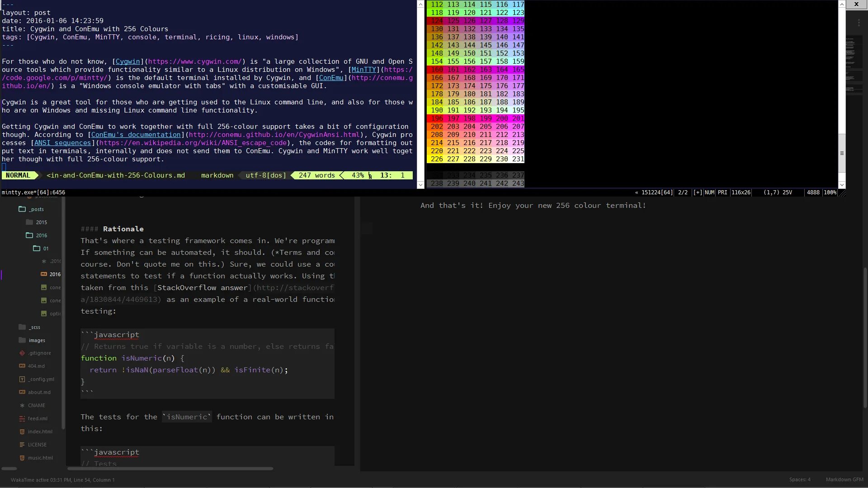
Task: Click the 2/2 console counter in status
Action: pos(683,192)
